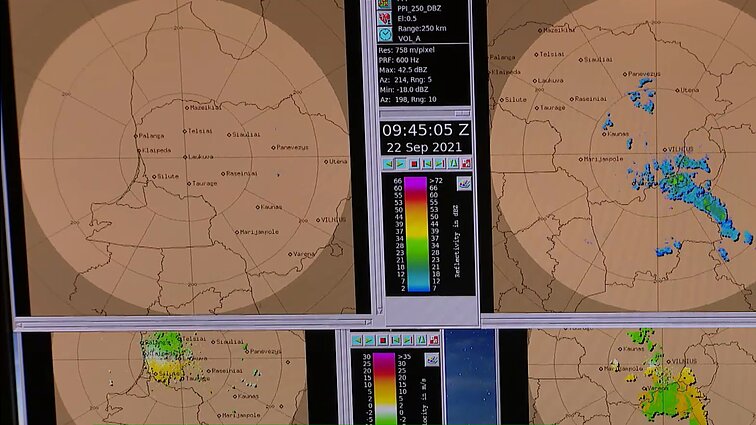This screenshot has width=756, height=425.
Task: Click Varena on the top-left map
Action: pos(302,254)
